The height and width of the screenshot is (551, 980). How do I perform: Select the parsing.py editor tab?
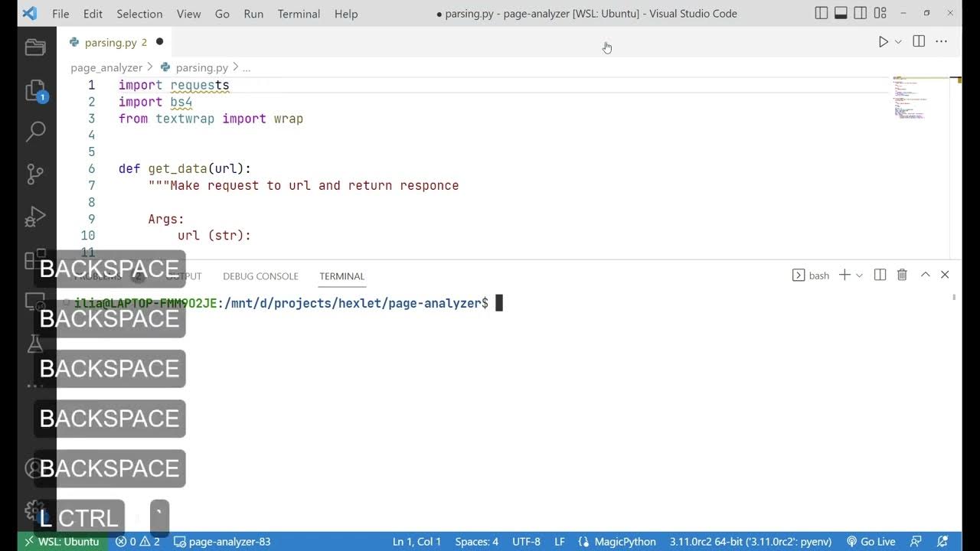pos(115,42)
